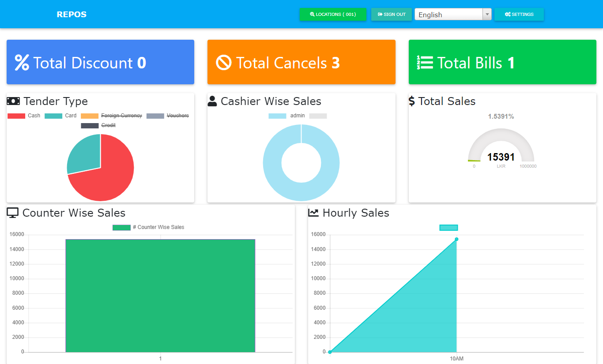This screenshot has width=603, height=364.
Task: Toggle the Card legend in Tender Type
Action: point(60,116)
